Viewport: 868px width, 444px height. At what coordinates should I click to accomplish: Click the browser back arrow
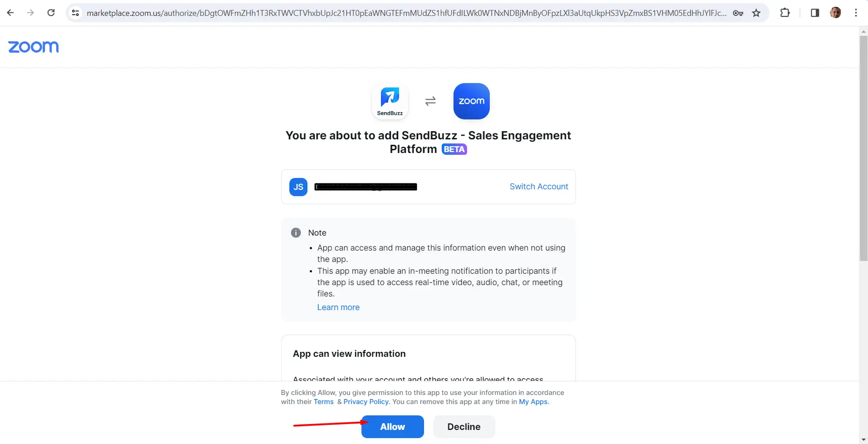pos(10,13)
